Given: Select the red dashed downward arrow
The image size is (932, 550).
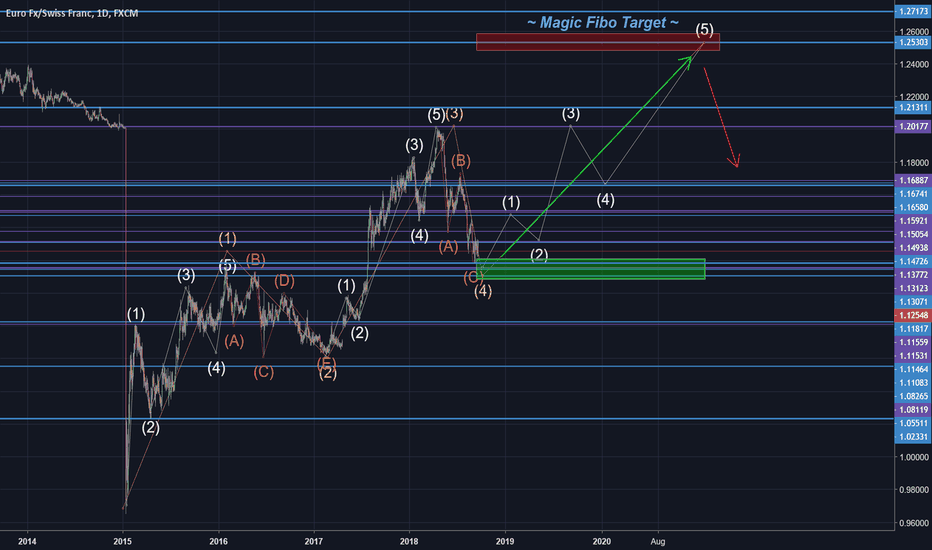Looking at the screenshot, I should (x=721, y=118).
